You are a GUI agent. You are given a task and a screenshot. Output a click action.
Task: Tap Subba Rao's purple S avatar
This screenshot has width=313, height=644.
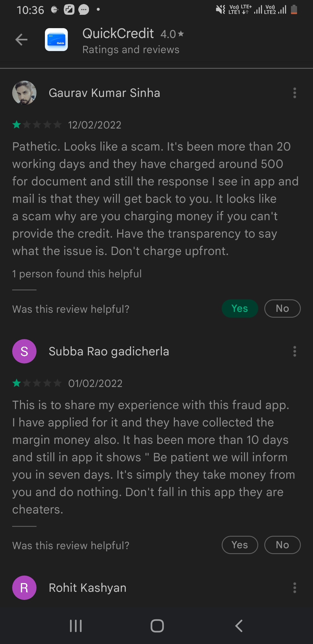[24, 351]
